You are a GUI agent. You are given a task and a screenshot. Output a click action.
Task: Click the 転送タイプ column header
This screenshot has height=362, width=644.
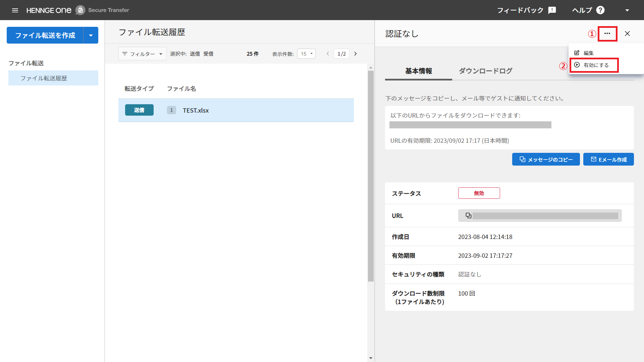coord(139,88)
